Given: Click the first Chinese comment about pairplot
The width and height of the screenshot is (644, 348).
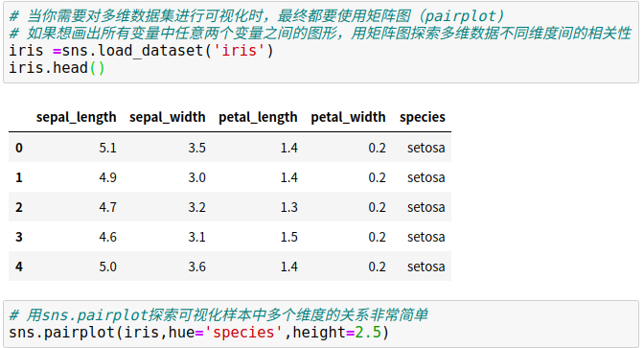Looking at the screenshot, I should click(x=256, y=16).
